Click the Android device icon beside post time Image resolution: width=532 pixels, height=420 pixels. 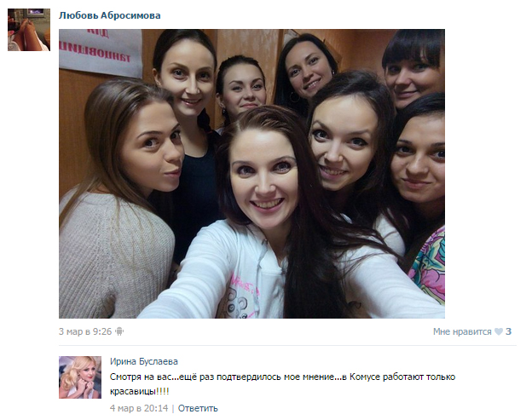click(119, 331)
